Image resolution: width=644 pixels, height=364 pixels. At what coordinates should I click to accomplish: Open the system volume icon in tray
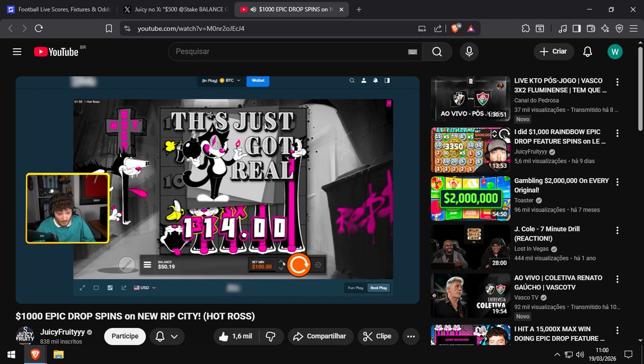[580, 354]
